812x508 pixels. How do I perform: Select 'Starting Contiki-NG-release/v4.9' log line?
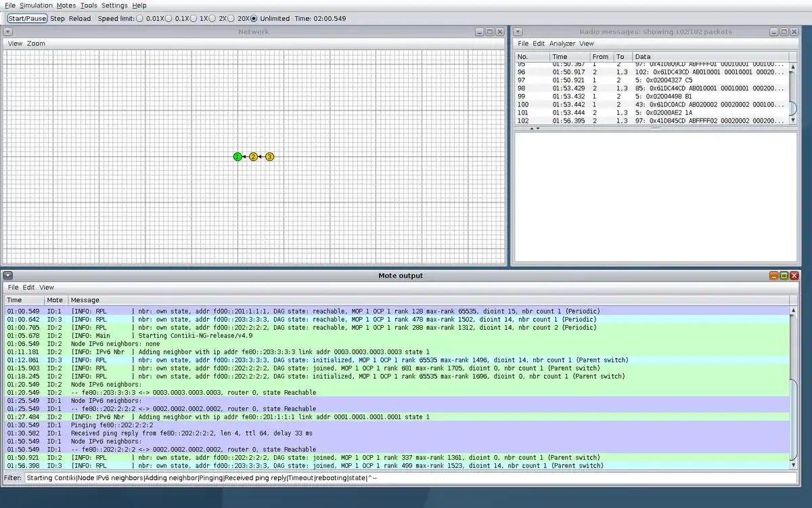[397, 336]
